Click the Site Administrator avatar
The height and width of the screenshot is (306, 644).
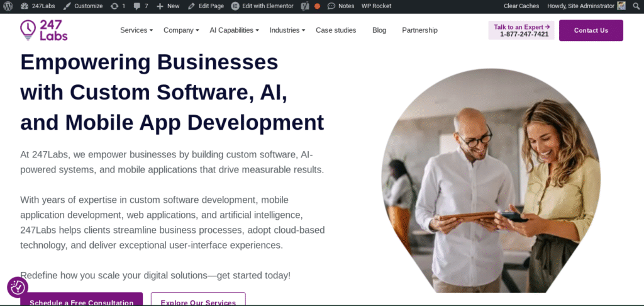[621, 6]
